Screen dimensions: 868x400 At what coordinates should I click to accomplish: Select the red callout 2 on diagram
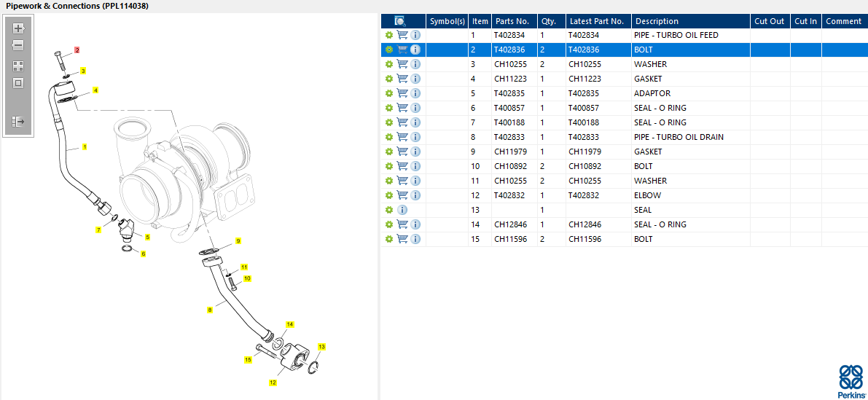(77, 50)
